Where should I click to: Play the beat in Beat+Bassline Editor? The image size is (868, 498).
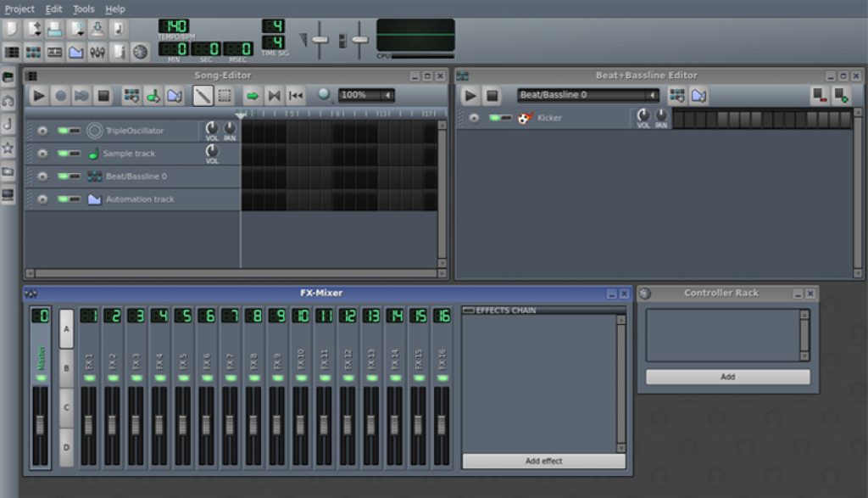click(470, 96)
